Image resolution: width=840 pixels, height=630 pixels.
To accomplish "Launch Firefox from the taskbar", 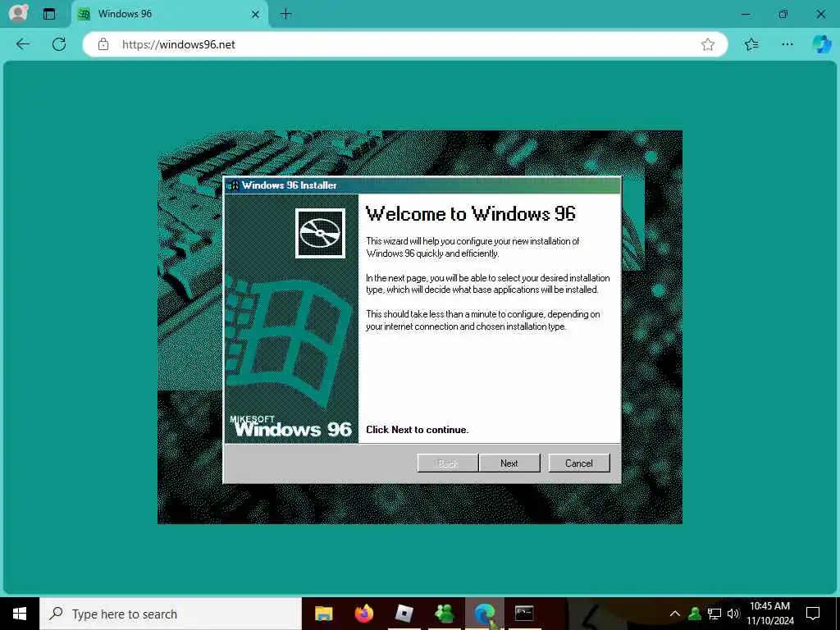I will 363,614.
